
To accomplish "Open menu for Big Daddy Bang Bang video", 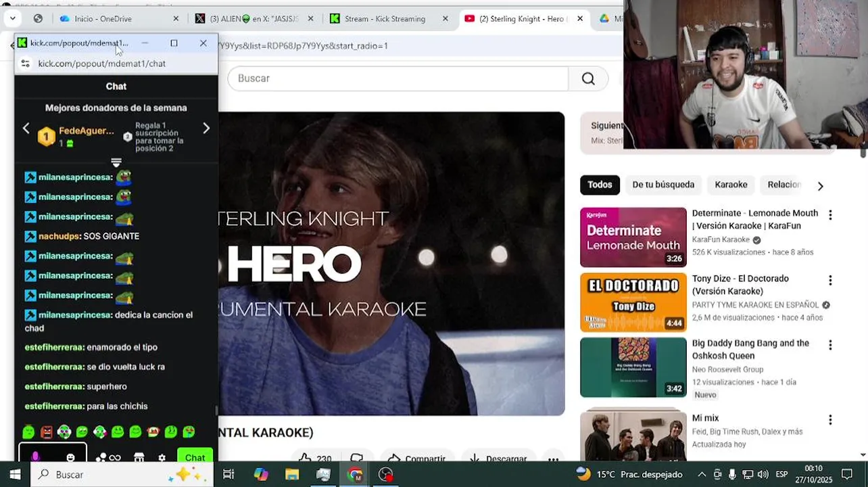I will pyautogui.click(x=830, y=345).
